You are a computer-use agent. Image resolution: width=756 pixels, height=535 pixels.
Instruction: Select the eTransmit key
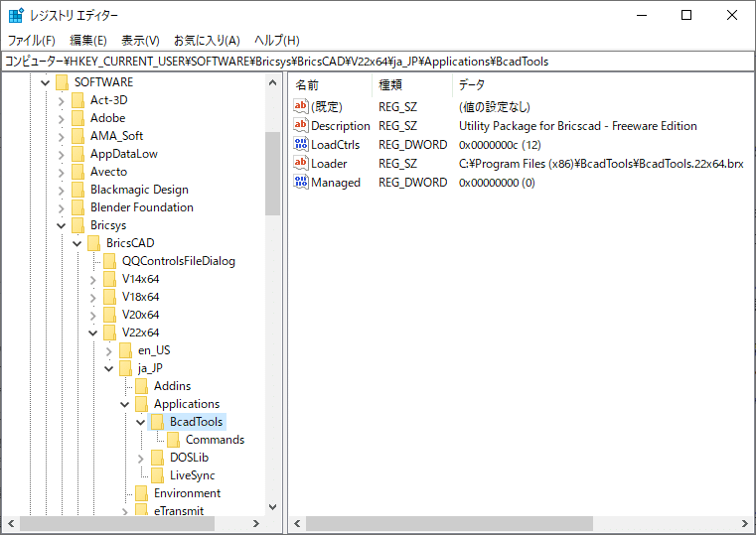pyautogui.click(x=179, y=511)
